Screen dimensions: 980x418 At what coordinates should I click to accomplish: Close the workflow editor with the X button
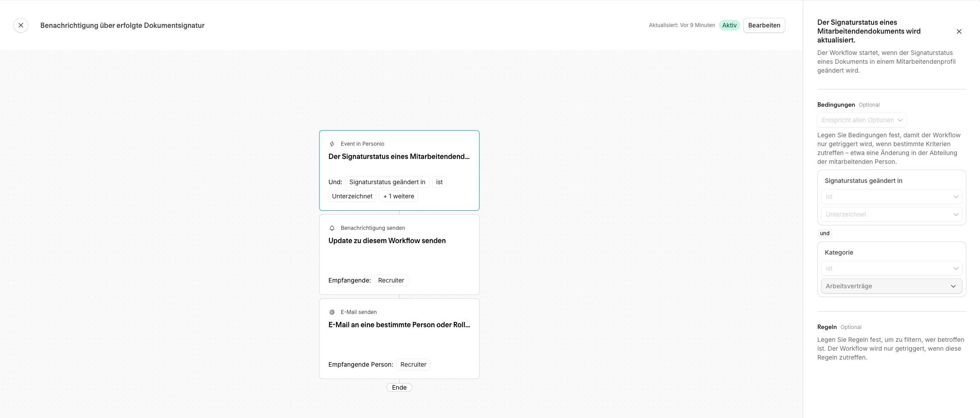coord(21,25)
